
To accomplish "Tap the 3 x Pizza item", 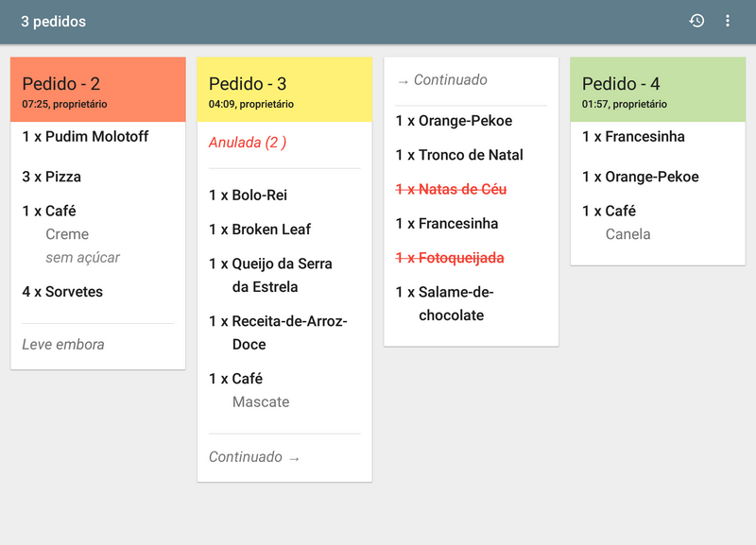I will (x=52, y=177).
